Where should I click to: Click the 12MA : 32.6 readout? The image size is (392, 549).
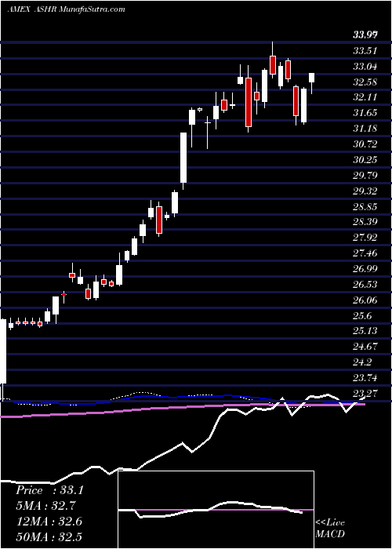(x=49, y=522)
